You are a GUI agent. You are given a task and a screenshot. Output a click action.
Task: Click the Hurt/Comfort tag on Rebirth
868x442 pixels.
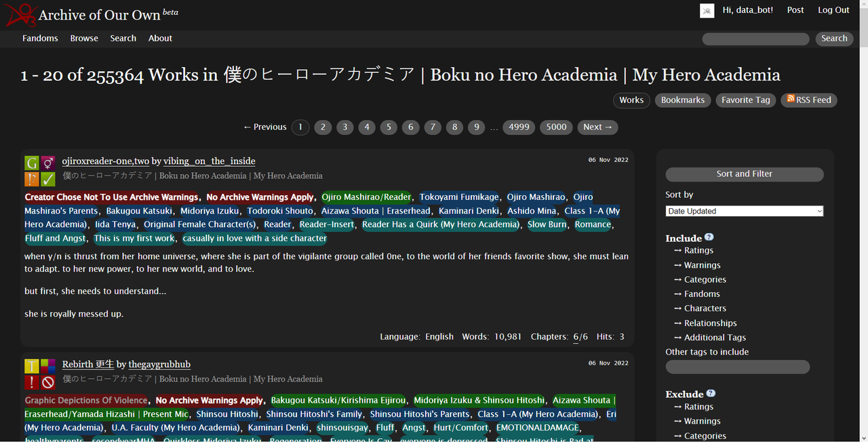pyautogui.click(x=461, y=427)
